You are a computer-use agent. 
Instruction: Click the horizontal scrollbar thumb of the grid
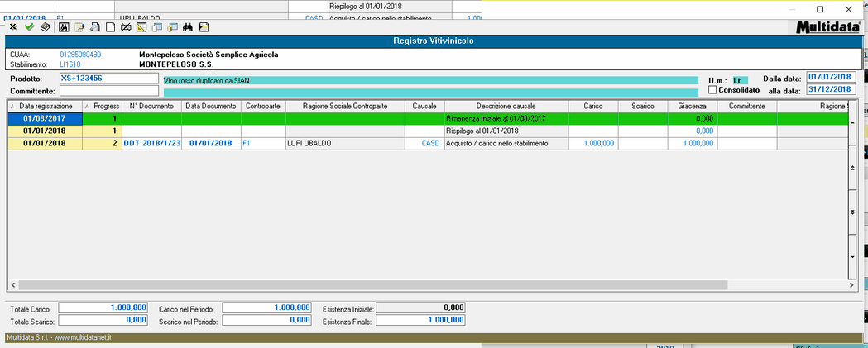coord(372,284)
